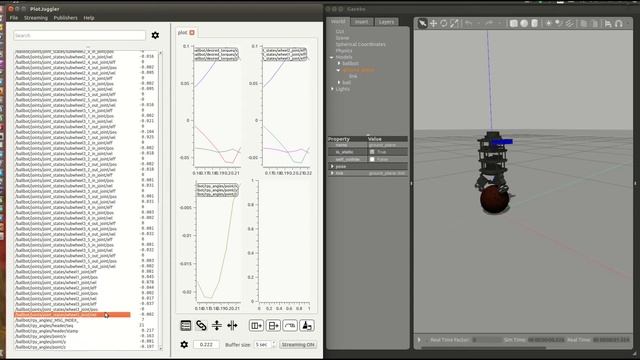Click the undo/curve icon in PlotJuggler toolbar
This screenshot has height=360, width=640.
point(290,325)
